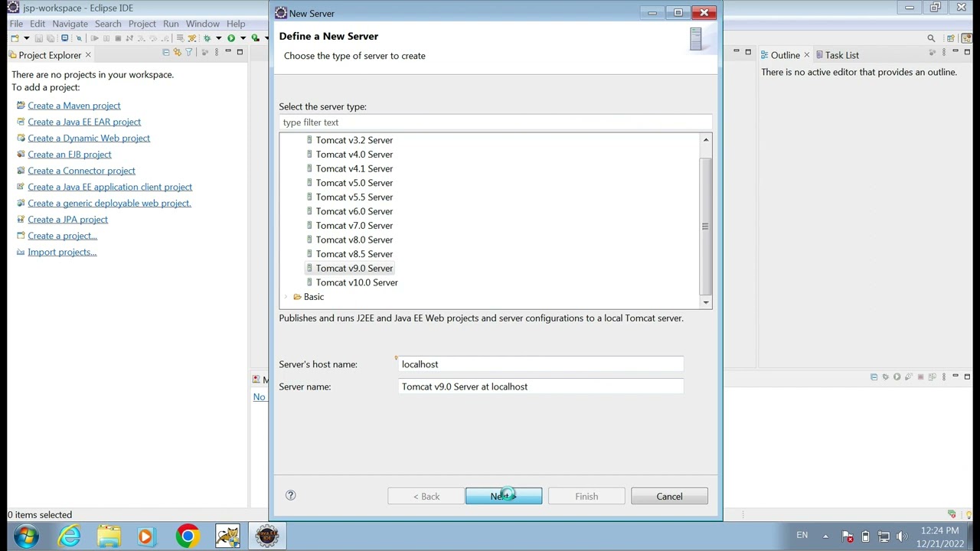Expand the Basic folder node
Image resolution: width=980 pixels, height=551 pixels.
pyautogui.click(x=286, y=297)
